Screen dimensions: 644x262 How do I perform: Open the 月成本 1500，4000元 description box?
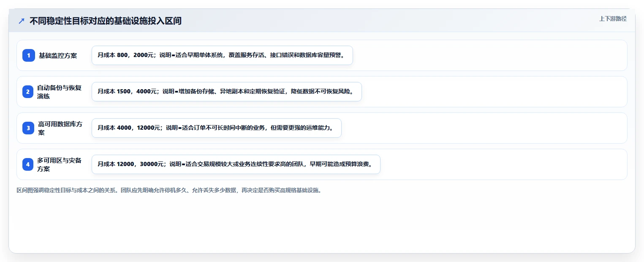tap(227, 92)
